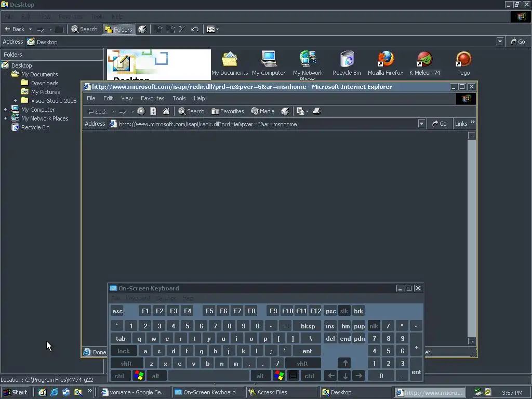Select the My Network Places desktop icon
The width and height of the screenshot is (532, 399).
click(x=308, y=65)
